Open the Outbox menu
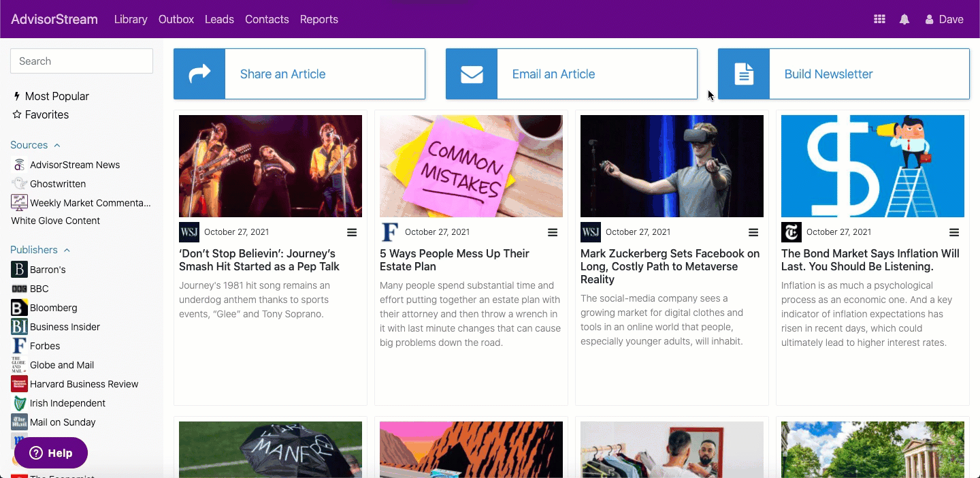 pyautogui.click(x=176, y=19)
